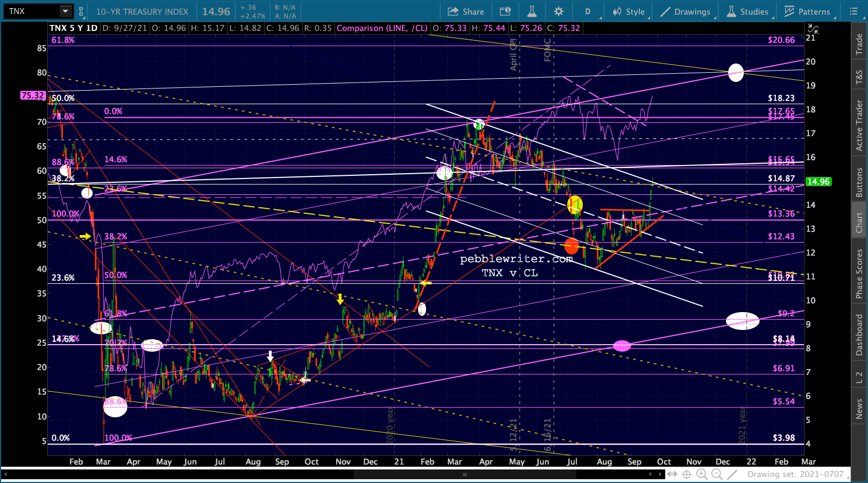This screenshot has height=483, width=868.
Task: Click the crosshair pan icon below chart
Action: point(686,474)
